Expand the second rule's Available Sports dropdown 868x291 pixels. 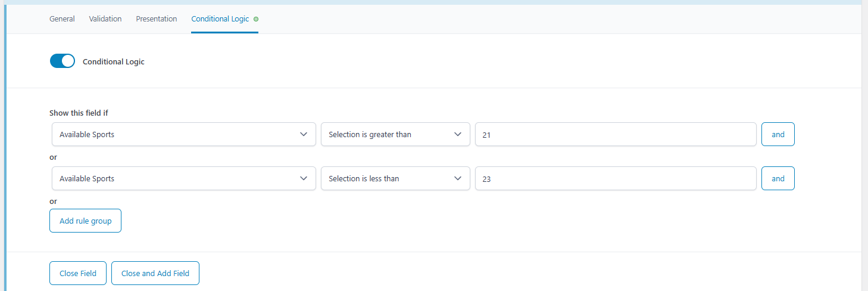(184, 178)
